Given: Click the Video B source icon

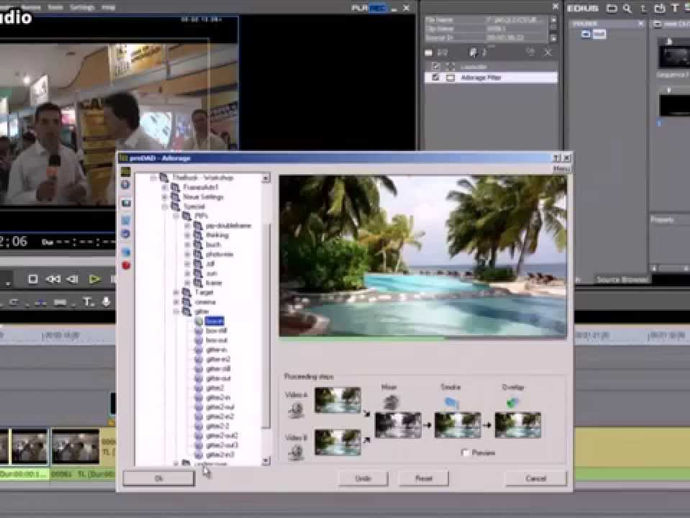Looking at the screenshot, I should click(296, 452).
